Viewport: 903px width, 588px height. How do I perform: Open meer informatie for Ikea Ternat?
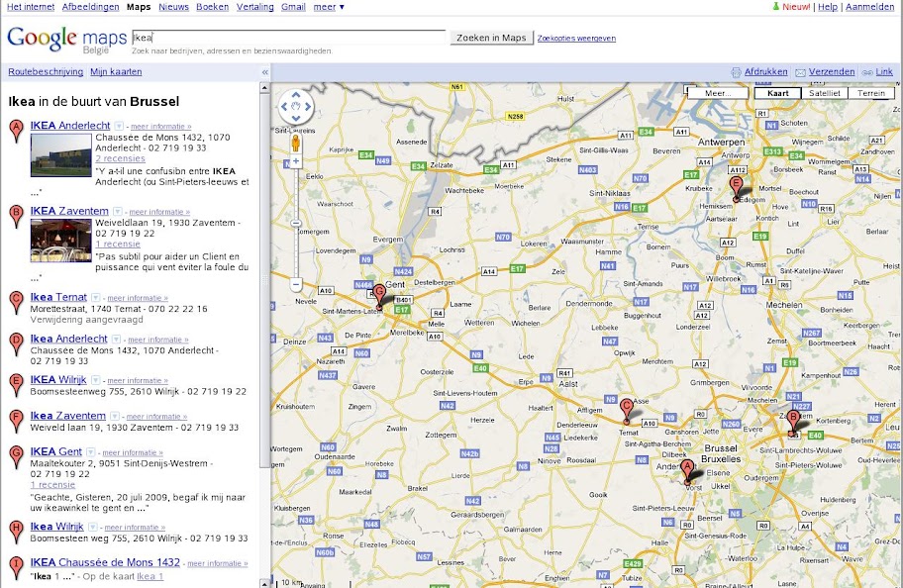(x=137, y=298)
